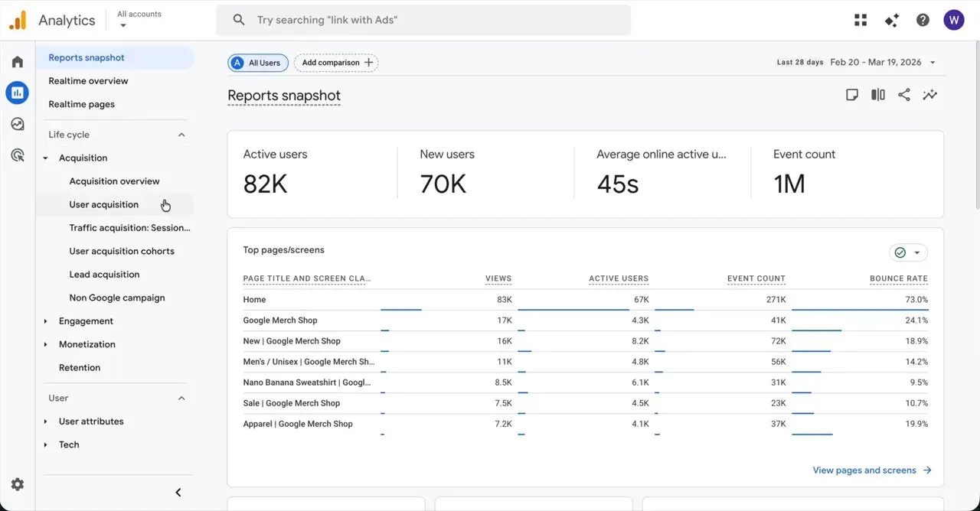
Task: Open the Google apps grid icon
Action: click(x=861, y=20)
